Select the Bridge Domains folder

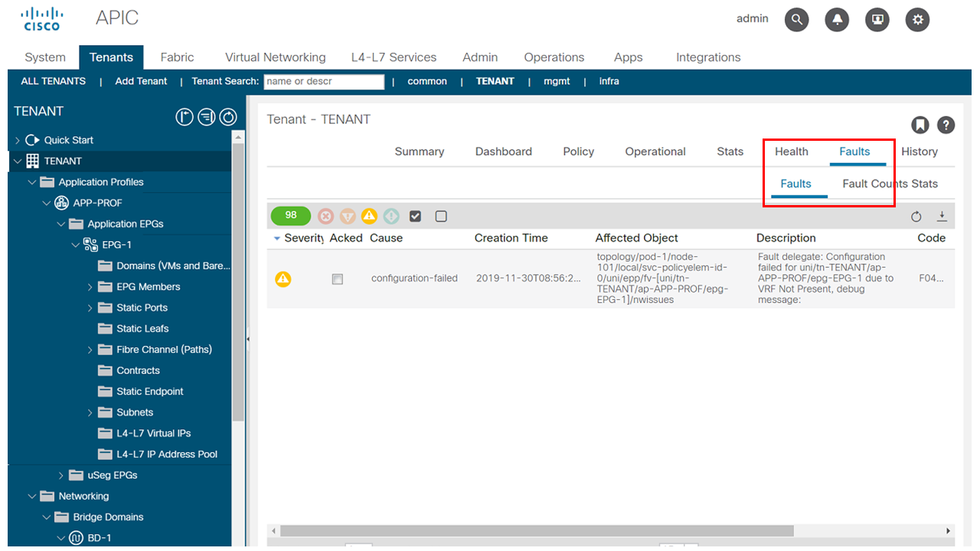[108, 517]
